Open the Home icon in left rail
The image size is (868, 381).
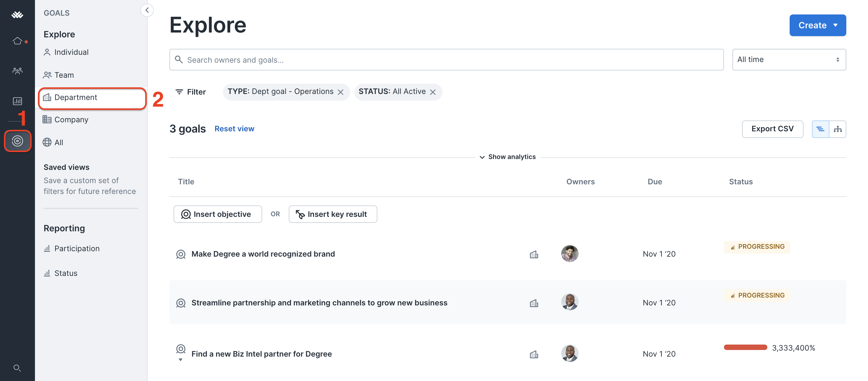pyautogui.click(x=17, y=41)
